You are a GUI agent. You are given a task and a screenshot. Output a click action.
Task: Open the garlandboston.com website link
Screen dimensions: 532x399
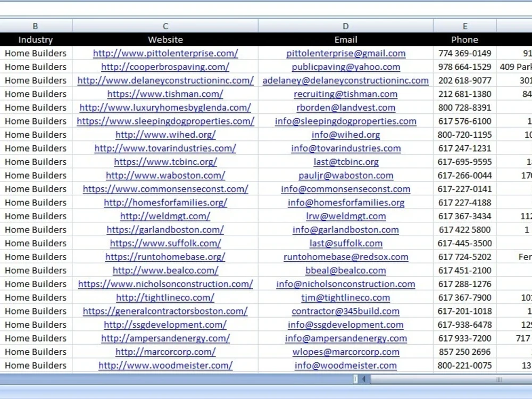165,230
